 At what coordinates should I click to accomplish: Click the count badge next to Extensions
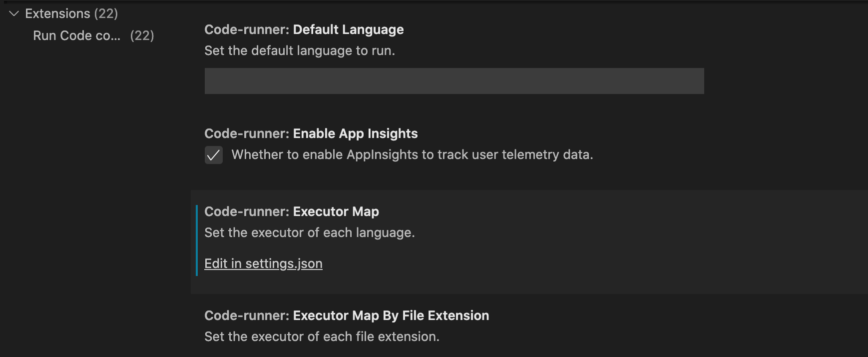[106, 13]
